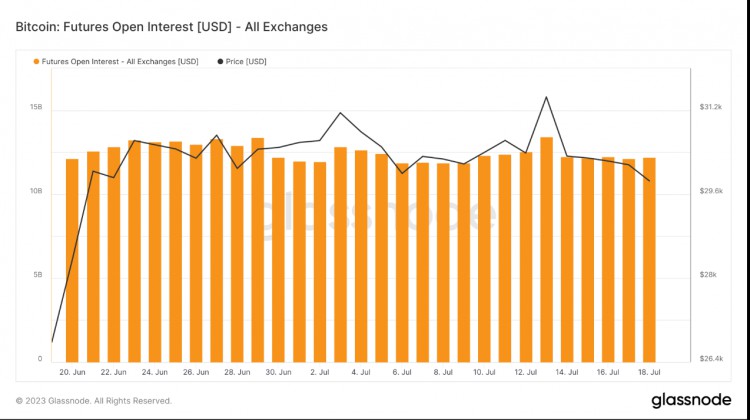Click the 2023 Glassnode copyright text
750x420 pixels.
[x=93, y=400]
